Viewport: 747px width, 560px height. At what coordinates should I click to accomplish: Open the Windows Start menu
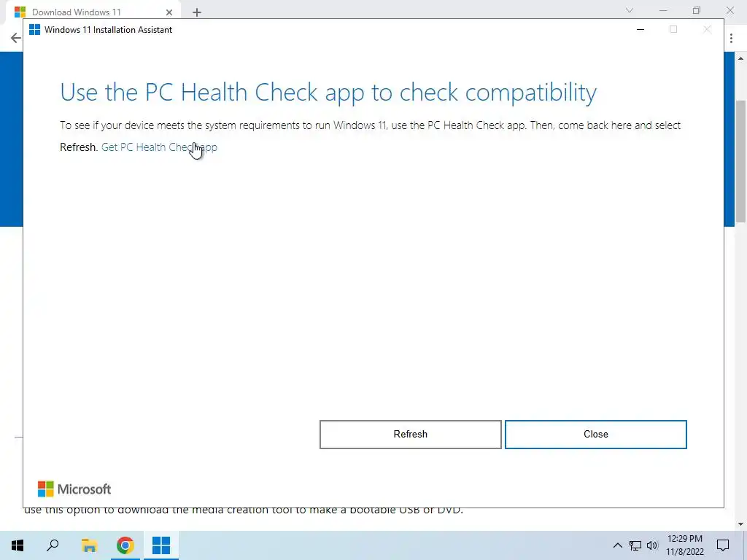(18, 545)
